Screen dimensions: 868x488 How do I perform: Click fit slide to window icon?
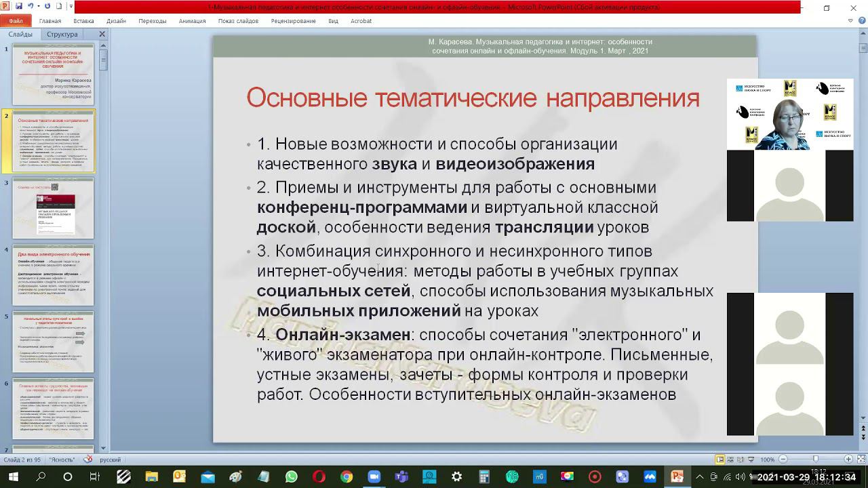(860, 460)
